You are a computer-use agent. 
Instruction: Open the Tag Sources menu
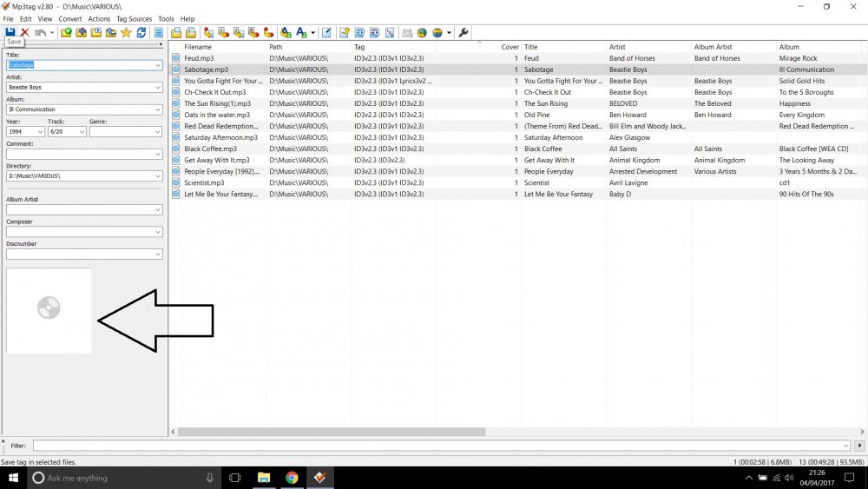(x=134, y=19)
